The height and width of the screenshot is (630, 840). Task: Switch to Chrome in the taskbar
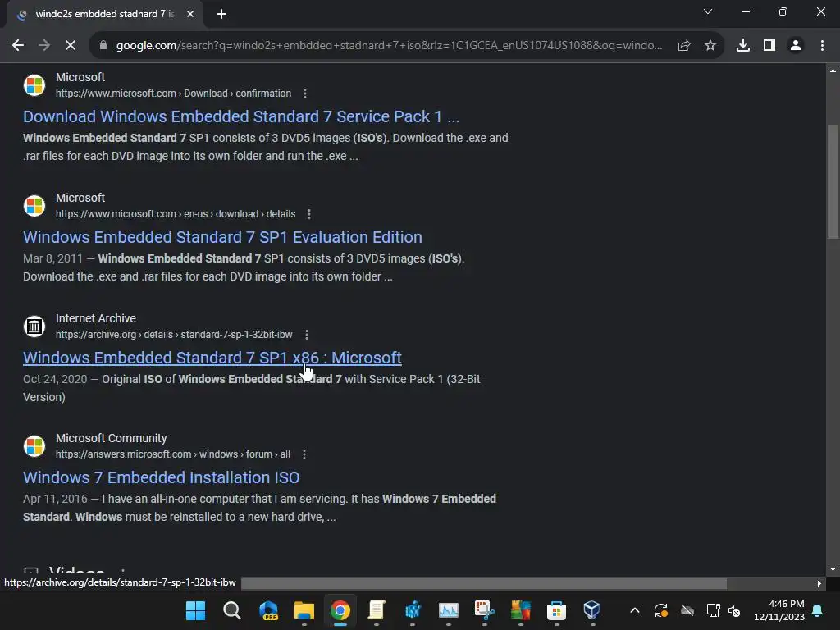click(340, 610)
